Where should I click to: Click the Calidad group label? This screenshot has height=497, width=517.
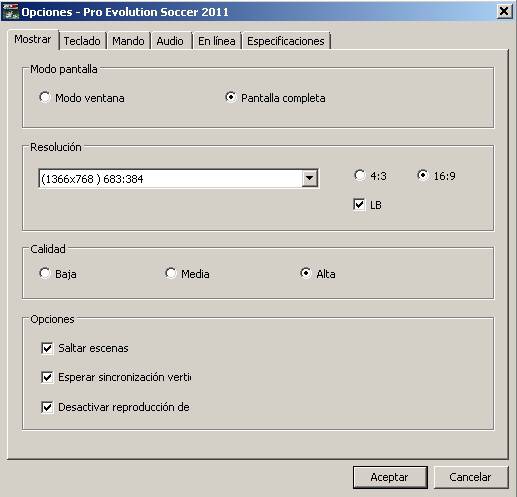tap(48, 249)
